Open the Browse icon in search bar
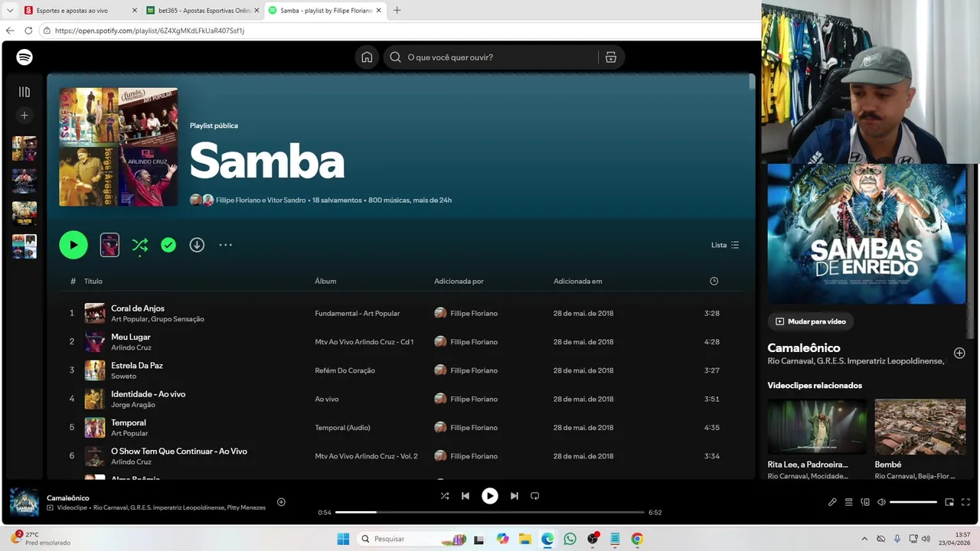 [611, 57]
